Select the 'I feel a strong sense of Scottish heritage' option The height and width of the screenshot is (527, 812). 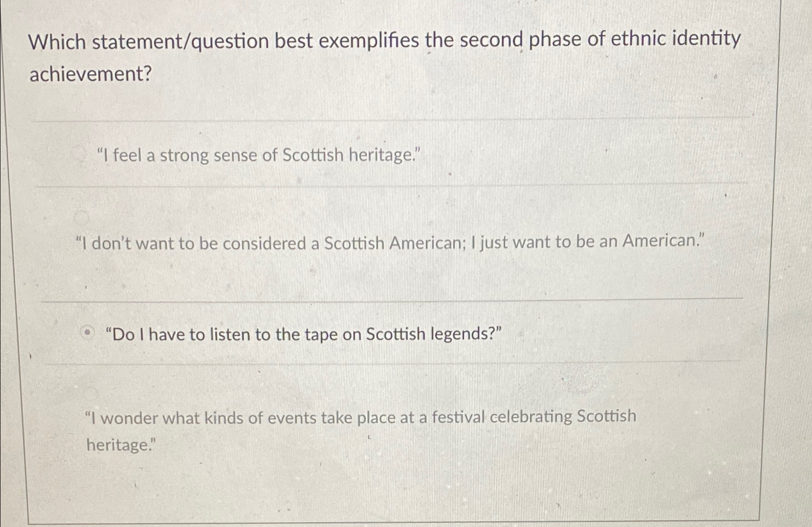[258, 154]
